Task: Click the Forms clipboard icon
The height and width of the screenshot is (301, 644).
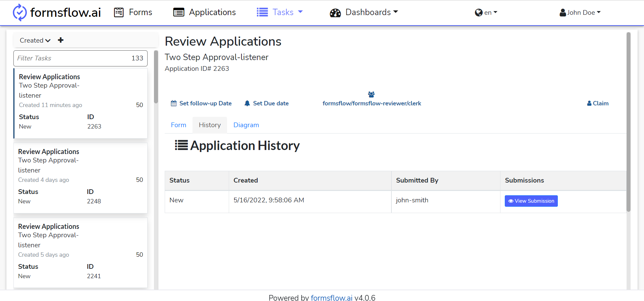Action: (119, 12)
